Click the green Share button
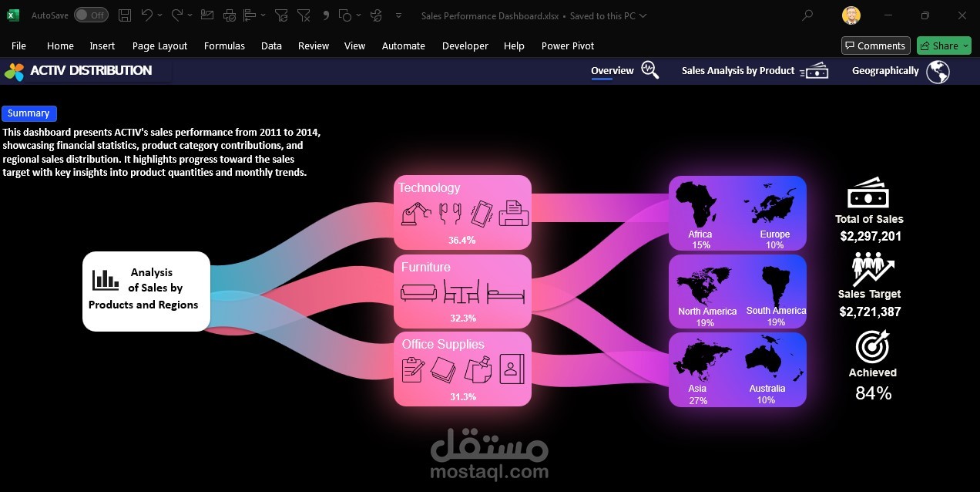 click(945, 45)
